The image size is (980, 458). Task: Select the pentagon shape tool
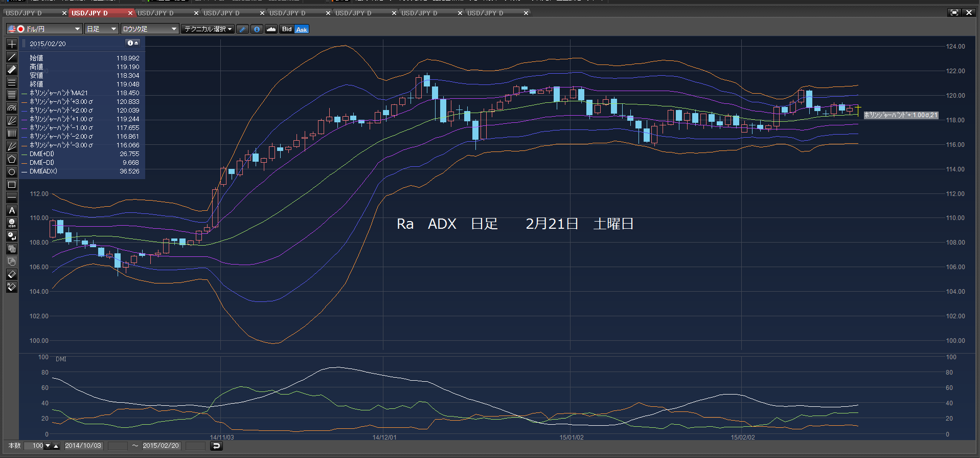coord(12,159)
